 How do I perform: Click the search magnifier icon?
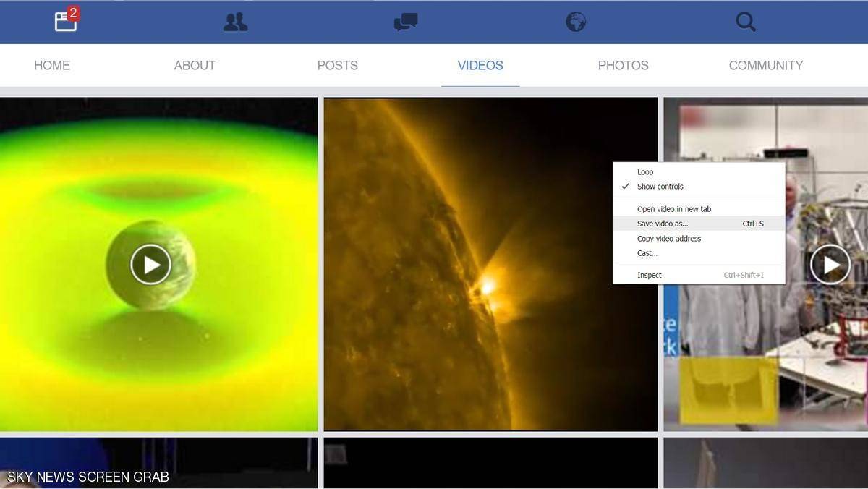(x=746, y=22)
